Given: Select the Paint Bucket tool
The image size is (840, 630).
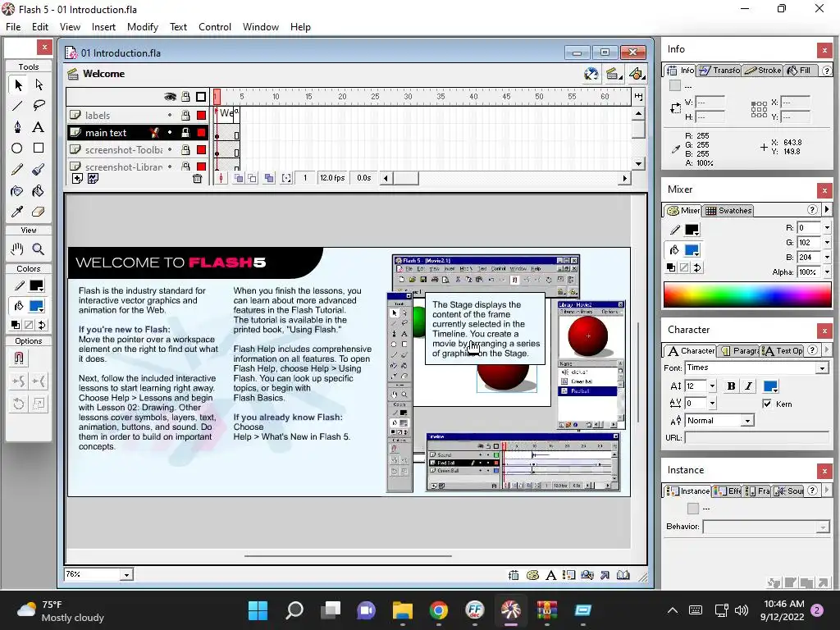Looking at the screenshot, I should click(39, 190).
